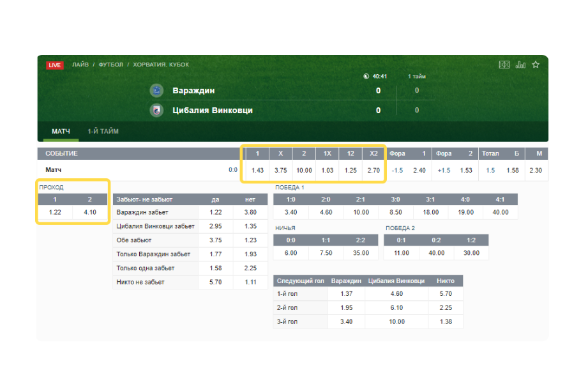This screenshot has height=386, width=588.
Task: Select Обе забьют да odds 3.75
Action: 216,240
